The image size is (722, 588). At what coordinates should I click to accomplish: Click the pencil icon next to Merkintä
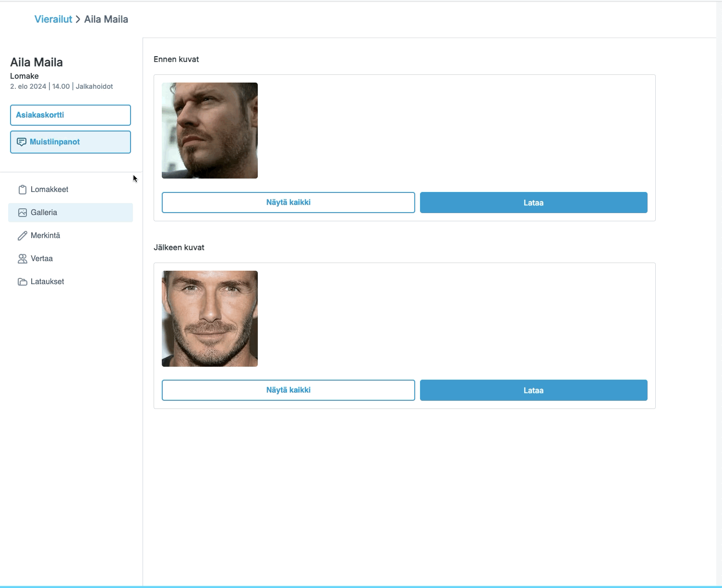click(x=22, y=236)
